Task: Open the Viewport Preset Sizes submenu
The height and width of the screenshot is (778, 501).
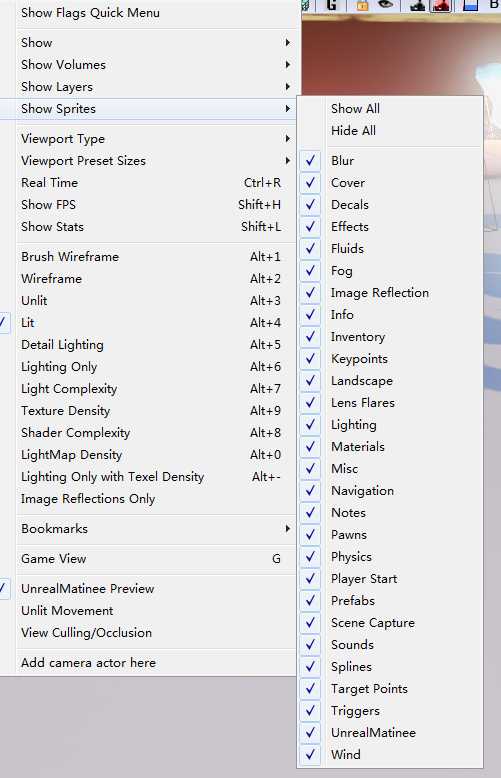Action: (156, 161)
